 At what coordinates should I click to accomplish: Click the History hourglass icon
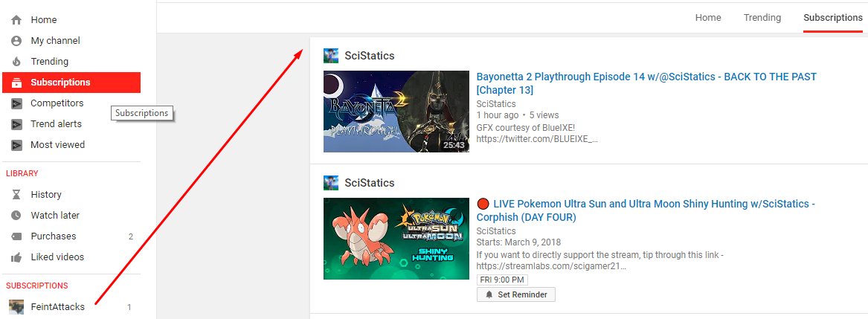pos(16,194)
